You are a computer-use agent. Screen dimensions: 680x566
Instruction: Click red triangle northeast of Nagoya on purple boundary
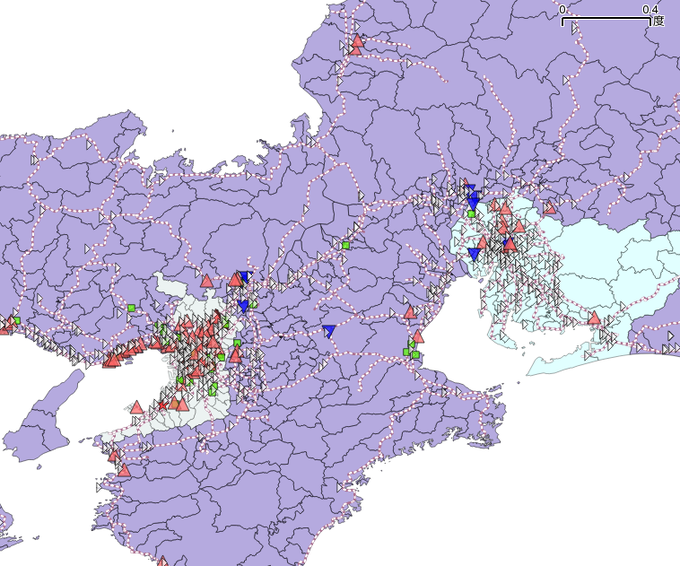pos(549,207)
